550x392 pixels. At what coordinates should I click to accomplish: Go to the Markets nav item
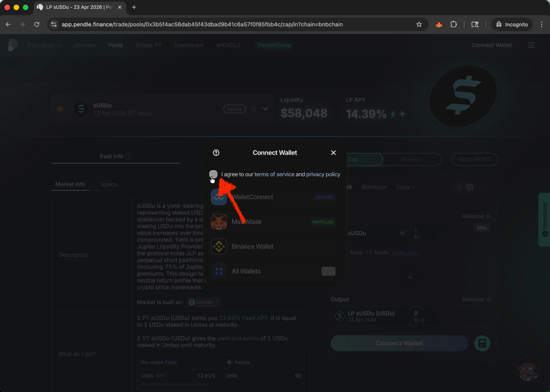(85, 45)
